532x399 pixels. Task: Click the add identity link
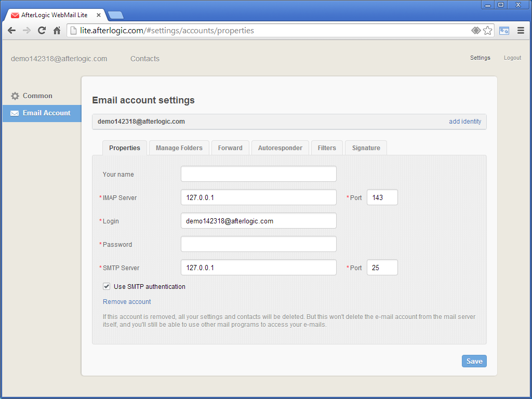465,122
